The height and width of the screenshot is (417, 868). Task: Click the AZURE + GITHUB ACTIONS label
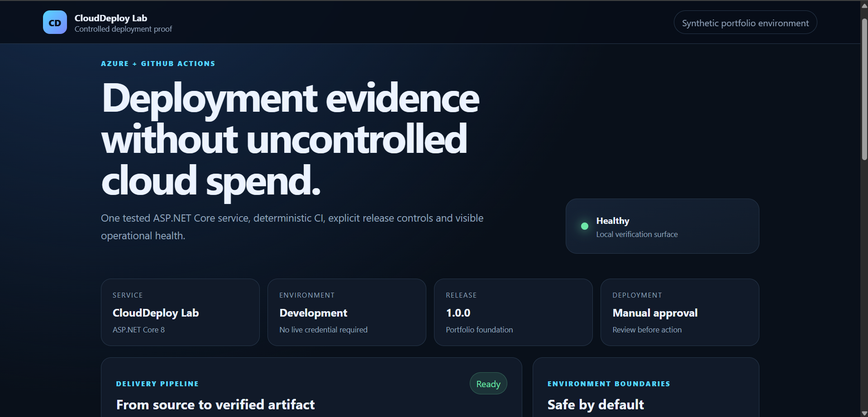(158, 64)
